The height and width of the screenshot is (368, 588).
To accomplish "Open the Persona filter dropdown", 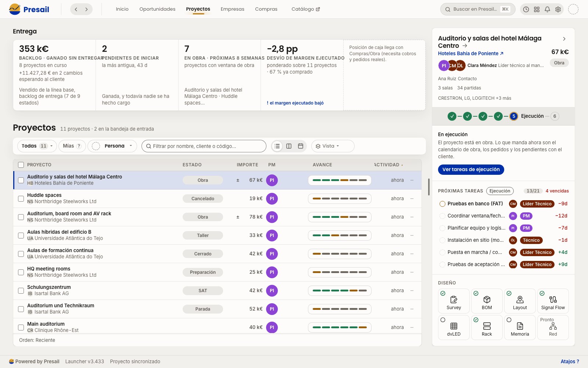I will pos(112,146).
